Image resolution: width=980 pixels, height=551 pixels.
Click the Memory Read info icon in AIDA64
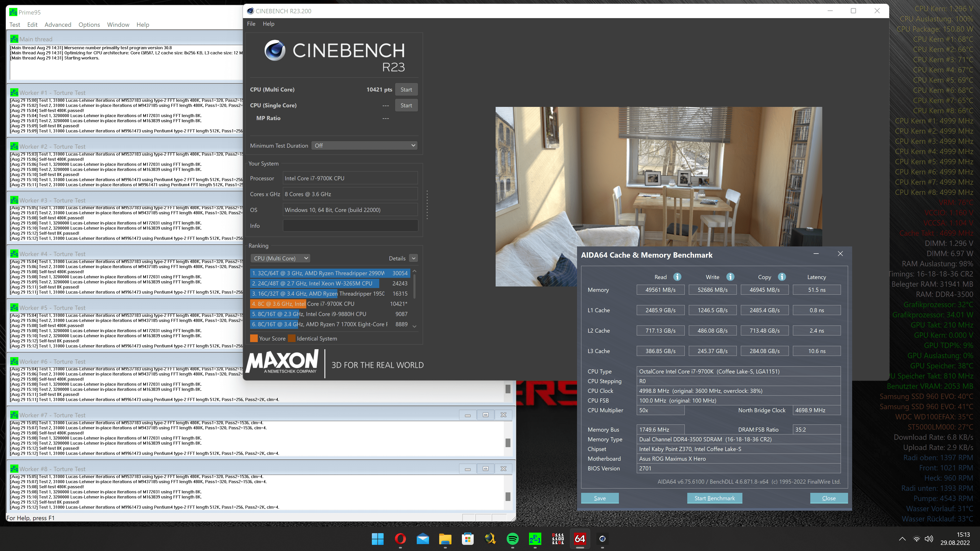pos(677,277)
